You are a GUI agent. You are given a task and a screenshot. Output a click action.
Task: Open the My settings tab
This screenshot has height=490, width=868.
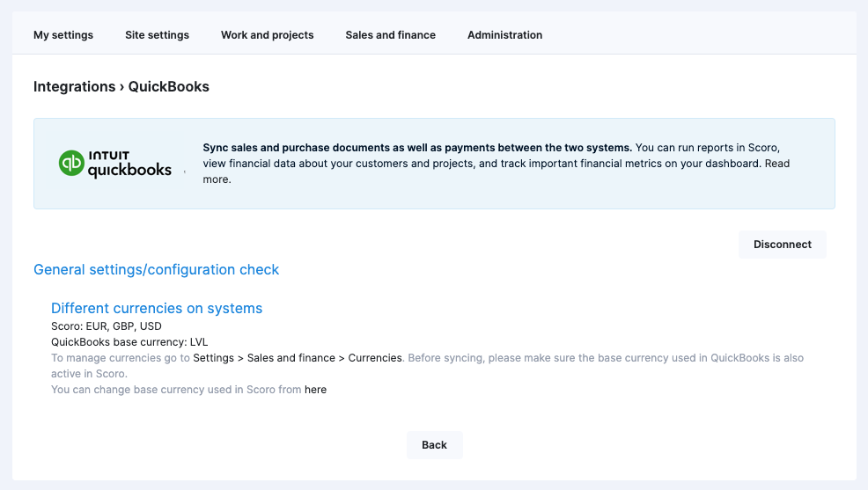pos(63,35)
